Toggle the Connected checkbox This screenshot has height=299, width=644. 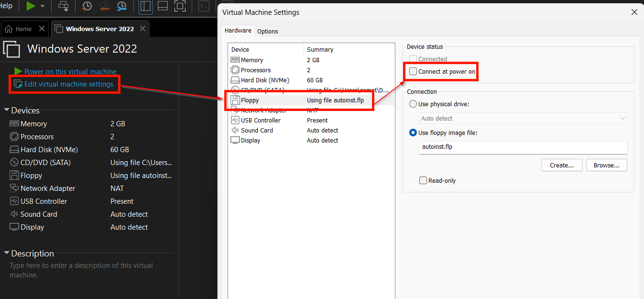point(413,59)
